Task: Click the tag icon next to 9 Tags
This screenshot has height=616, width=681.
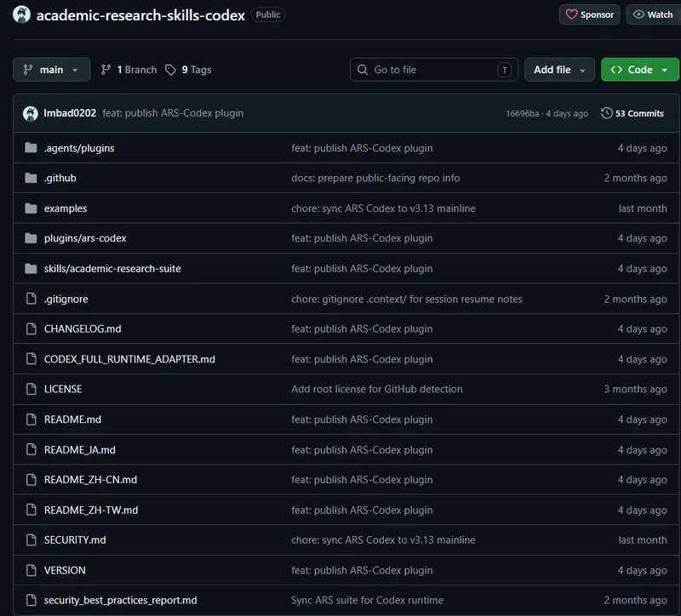Action: click(x=171, y=70)
